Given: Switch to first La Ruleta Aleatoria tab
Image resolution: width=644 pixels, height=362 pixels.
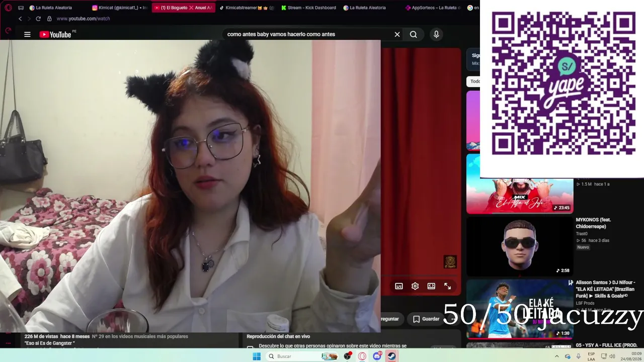Looking at the screenshot, I should coord(56,8).
